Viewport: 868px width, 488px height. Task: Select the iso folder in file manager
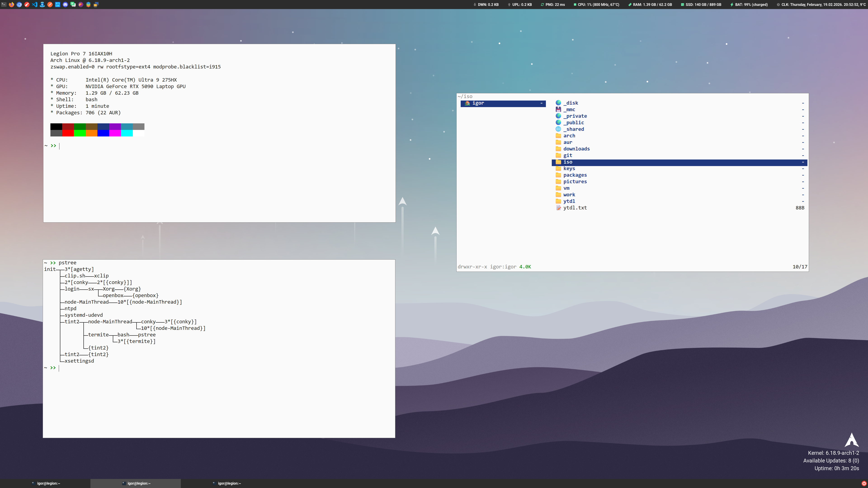pyautogui.click(x=568, y=162)
